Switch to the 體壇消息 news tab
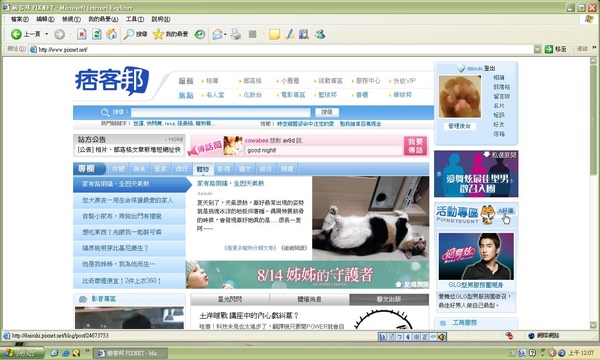This screenshot has height=360, width=600. coord(309,299)
